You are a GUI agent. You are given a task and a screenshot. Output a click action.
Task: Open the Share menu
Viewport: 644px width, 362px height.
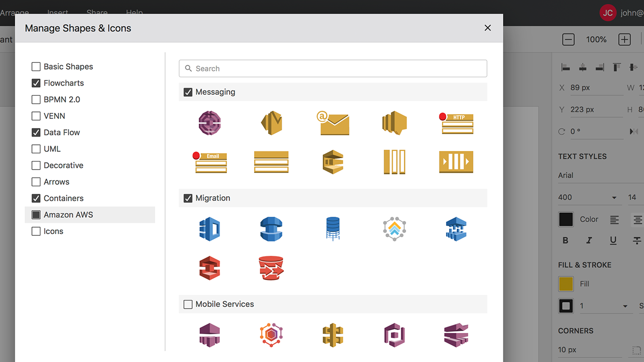pyautogui.click(x=96, y=13)
